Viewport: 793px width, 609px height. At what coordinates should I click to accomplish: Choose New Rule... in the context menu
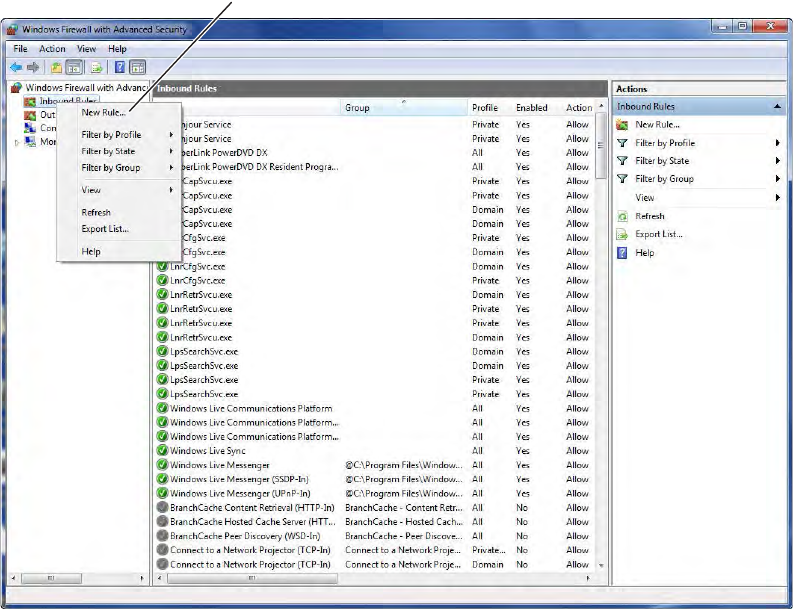pyautogui.click(x=104, y=112)
